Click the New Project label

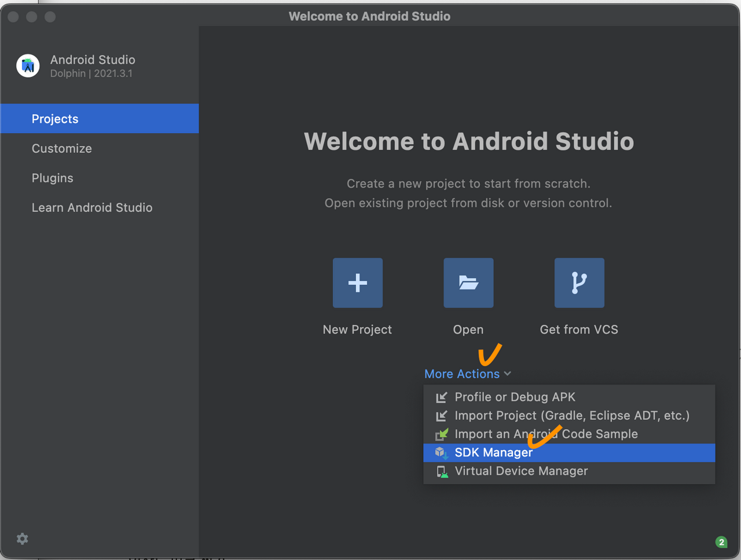[357, 330]
